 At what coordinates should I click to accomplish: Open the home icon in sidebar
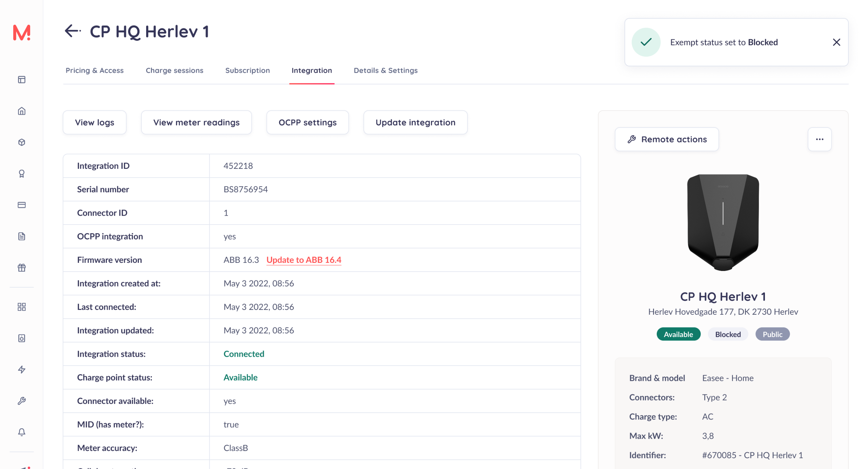pyautogui.click(x=22, y=111)
